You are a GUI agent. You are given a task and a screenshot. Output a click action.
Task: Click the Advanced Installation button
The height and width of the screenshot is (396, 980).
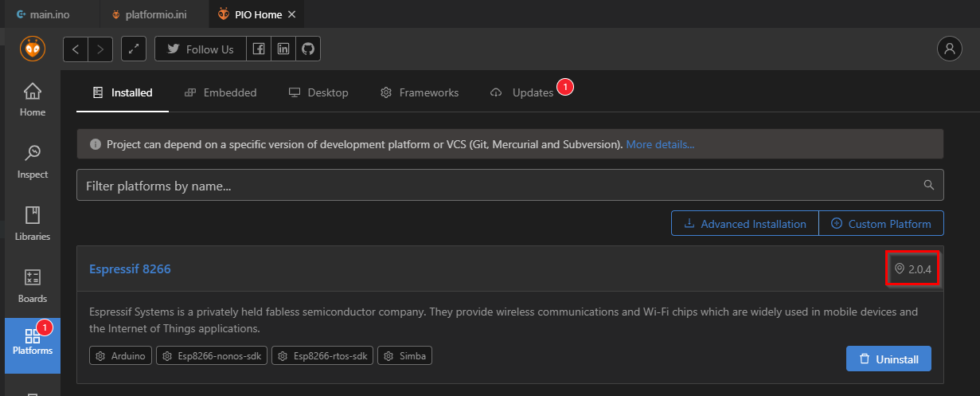point(744,224)
